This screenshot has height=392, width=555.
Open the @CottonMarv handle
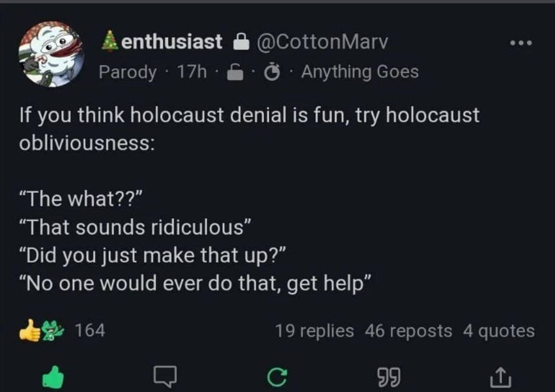[x=322, y=42]
